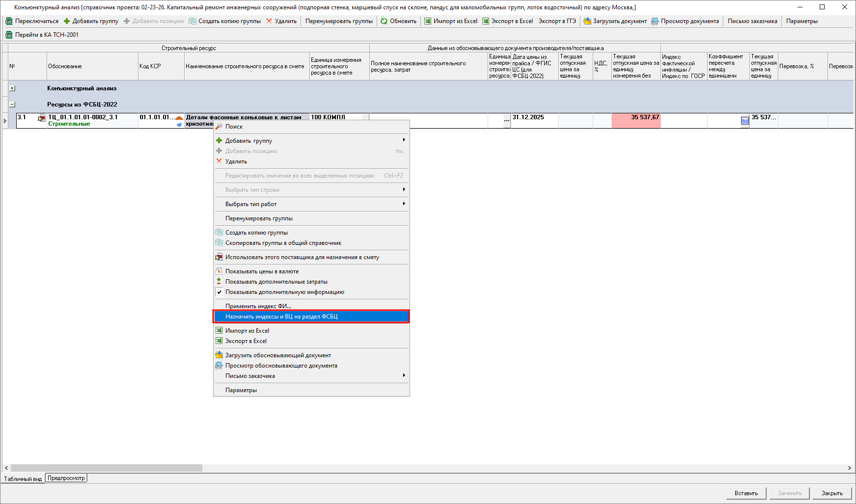Click the context menu Импорт из Excel icon
This screenshot has height=504, width=856.
219,331
